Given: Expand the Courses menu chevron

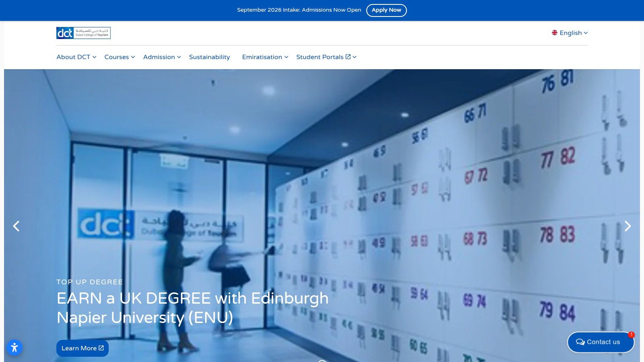Looking at the screenshot, I should coord(133,57).
